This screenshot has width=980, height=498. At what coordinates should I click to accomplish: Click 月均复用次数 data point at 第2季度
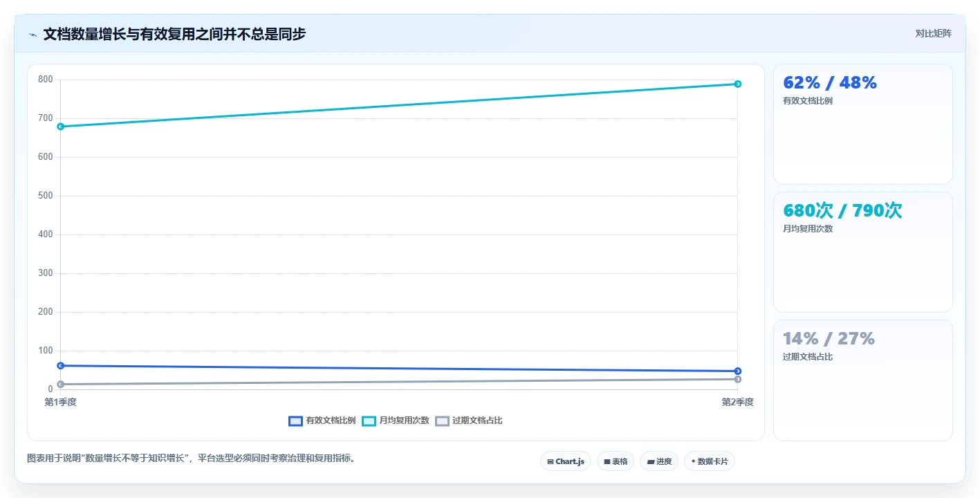738,84
